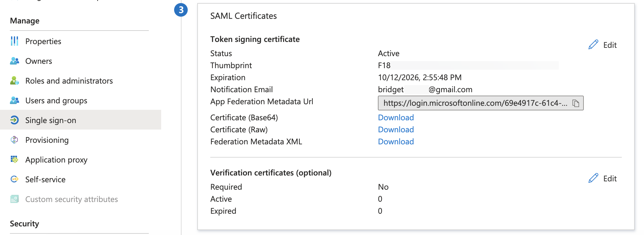Screen dimensions: 644x235
Task: Click the Roles and administrators icon
Action: 15,81
